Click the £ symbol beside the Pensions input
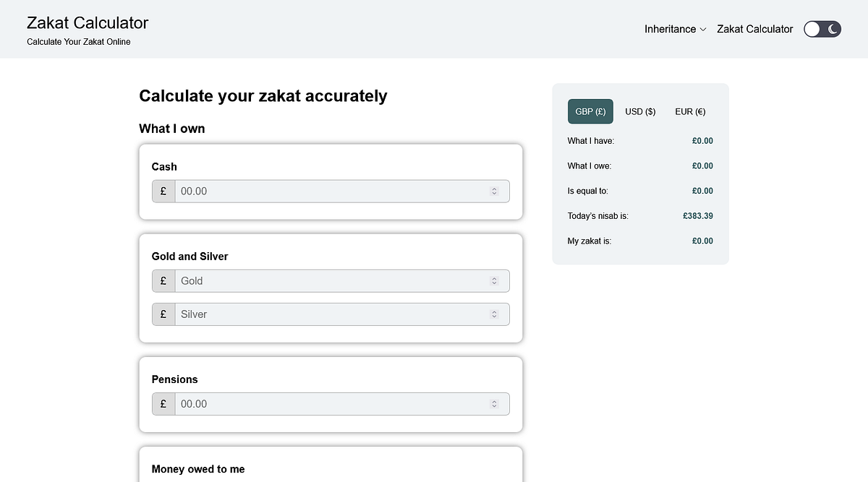The image size is (868, 482). pyautogui.click(x=163, y=404)
